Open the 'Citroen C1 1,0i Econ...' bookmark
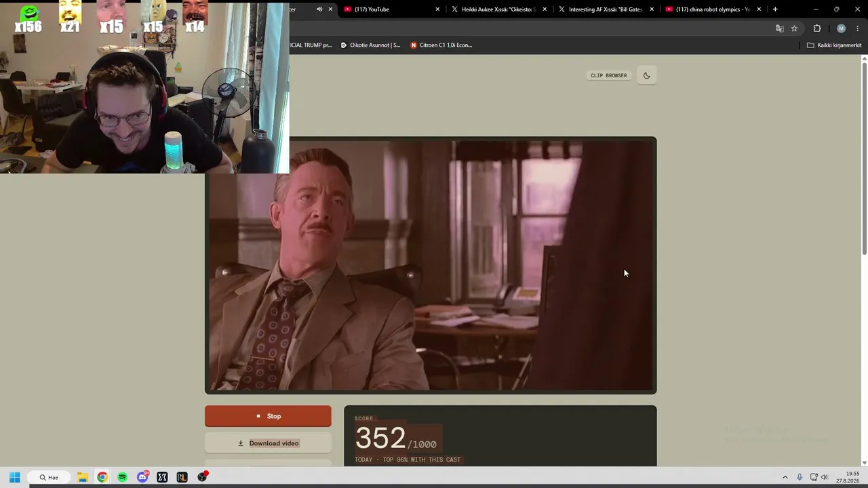 pyautogui.click(x=441, y=45)
